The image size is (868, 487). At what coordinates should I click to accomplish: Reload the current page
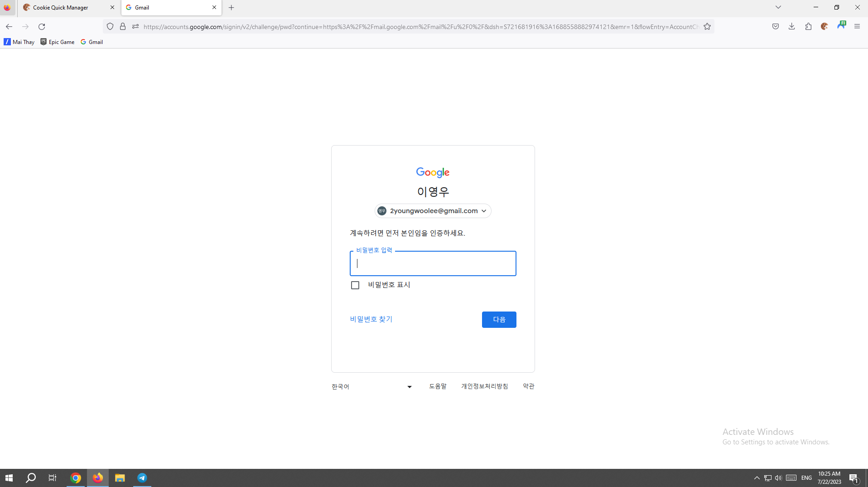point(42,26)
